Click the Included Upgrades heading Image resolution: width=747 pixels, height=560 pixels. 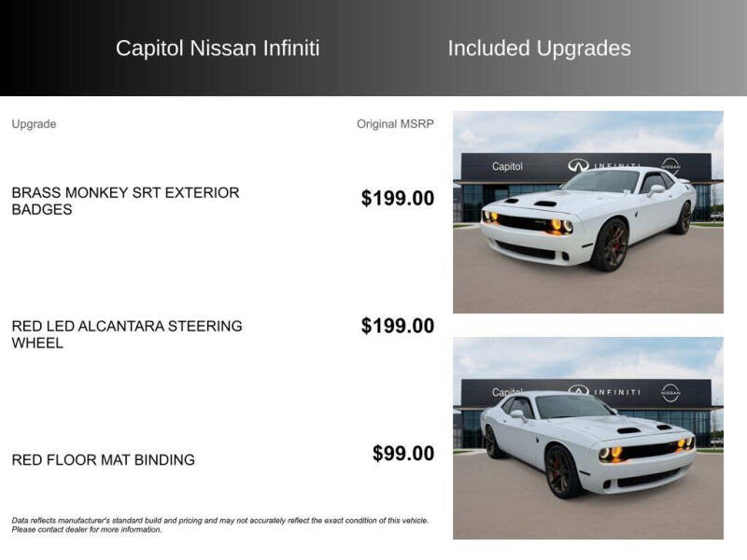[539, 49]
